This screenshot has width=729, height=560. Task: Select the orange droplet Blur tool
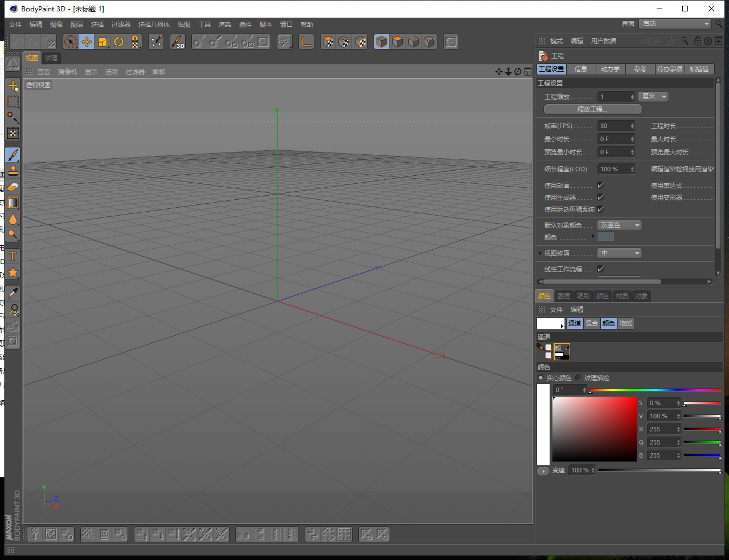coord(13,219)
